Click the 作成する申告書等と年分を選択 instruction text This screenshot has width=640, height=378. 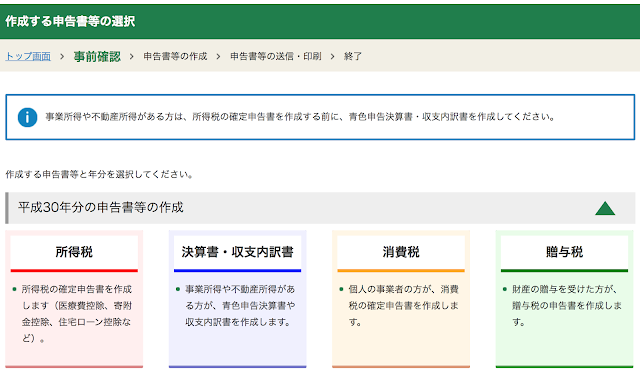(99, 174)
